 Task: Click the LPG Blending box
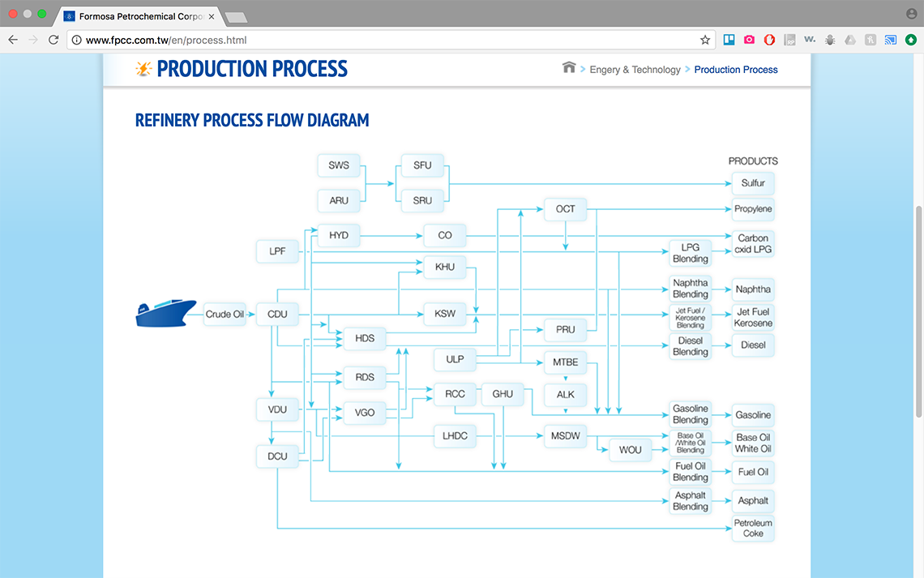(691, 253)
